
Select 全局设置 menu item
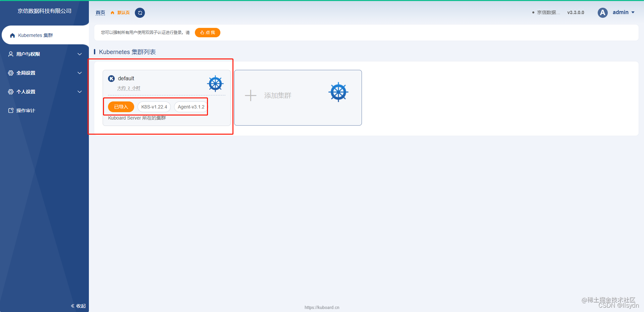tap(45, 73)
